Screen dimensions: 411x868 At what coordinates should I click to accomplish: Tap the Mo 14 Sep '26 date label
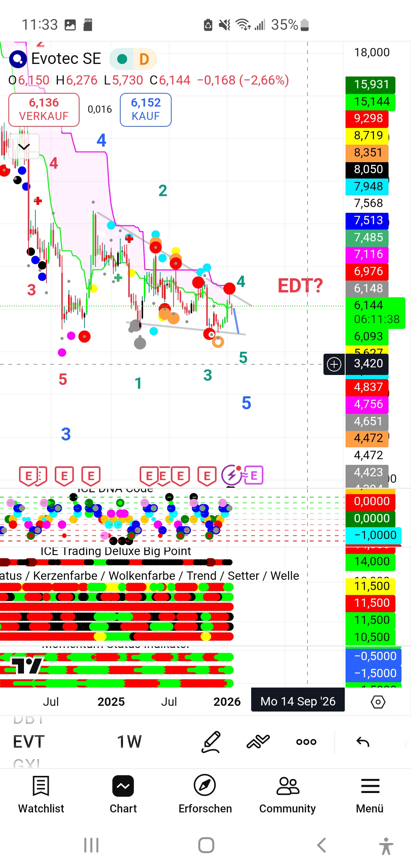298,701
